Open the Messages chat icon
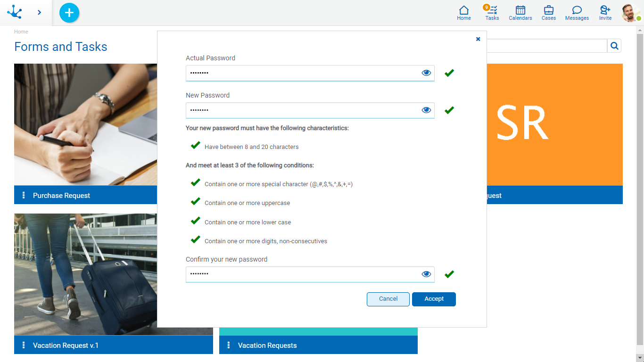 577,13
